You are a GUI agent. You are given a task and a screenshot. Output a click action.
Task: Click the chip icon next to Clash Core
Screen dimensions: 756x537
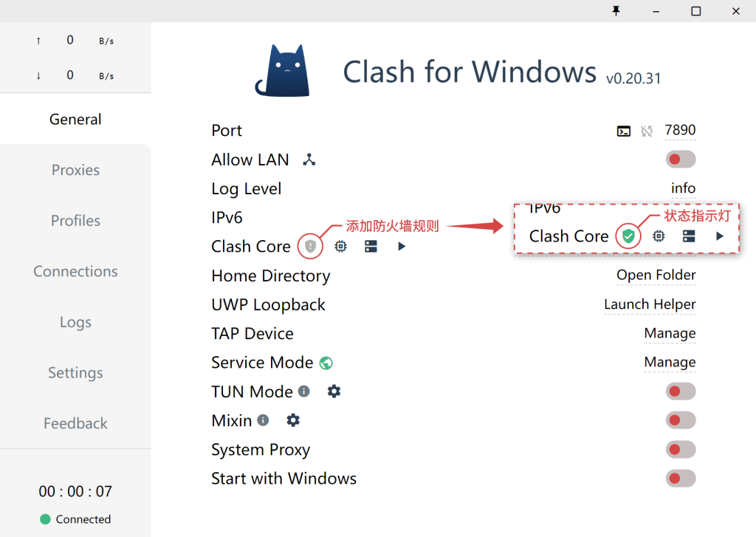point(340,246)
